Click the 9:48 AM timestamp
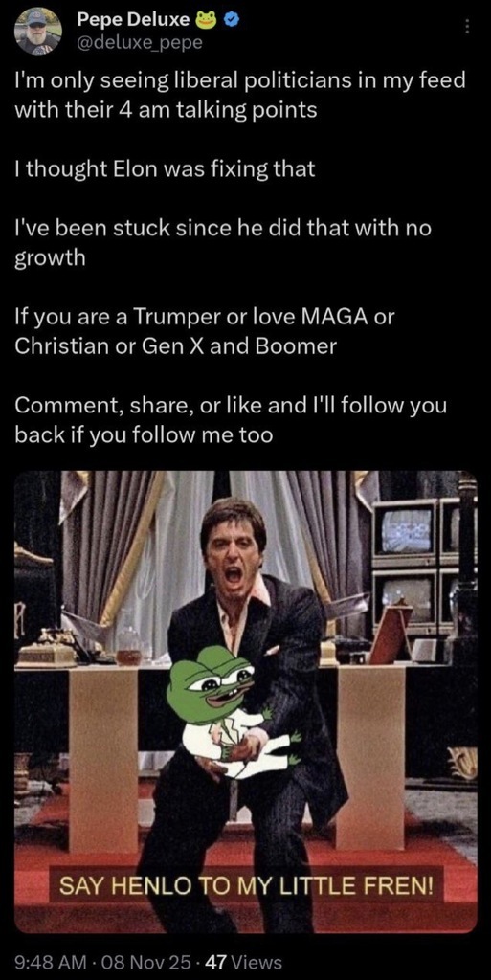The image size is (491, 980). pos(44,962)
